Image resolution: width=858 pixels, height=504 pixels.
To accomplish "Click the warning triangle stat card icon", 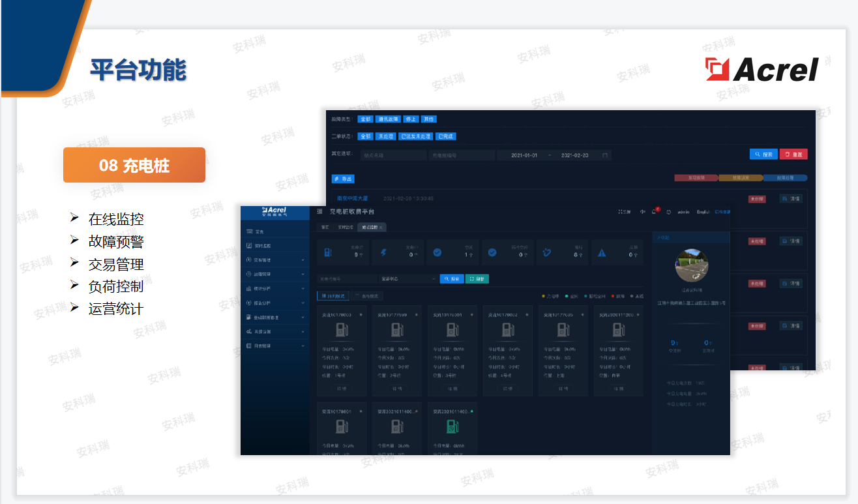I will (602, 252).
